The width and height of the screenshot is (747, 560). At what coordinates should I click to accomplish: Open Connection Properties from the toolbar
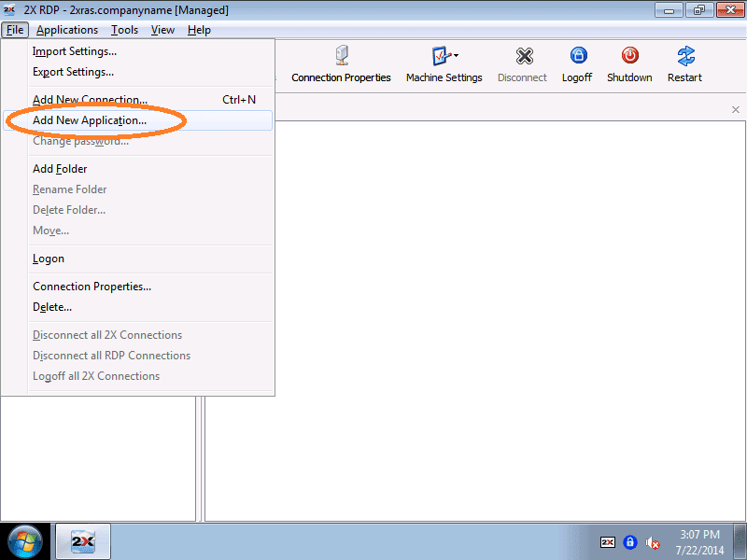[x=341, y=64]
